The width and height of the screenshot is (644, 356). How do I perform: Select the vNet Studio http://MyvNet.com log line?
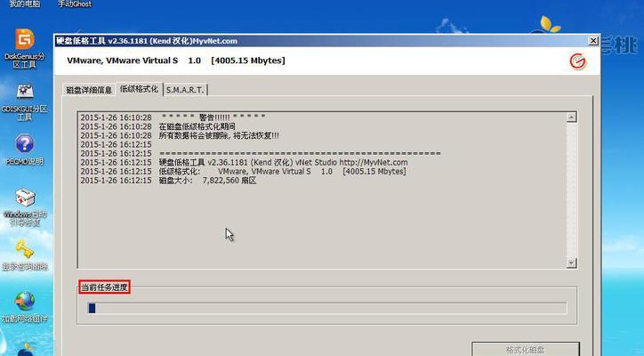click(x=244, y=163)
